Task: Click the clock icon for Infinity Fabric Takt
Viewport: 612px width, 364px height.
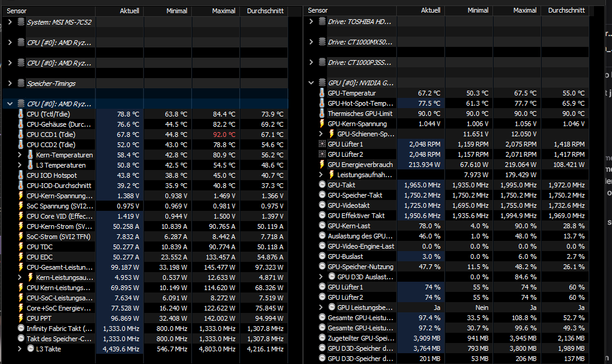Action: [21, 328]
